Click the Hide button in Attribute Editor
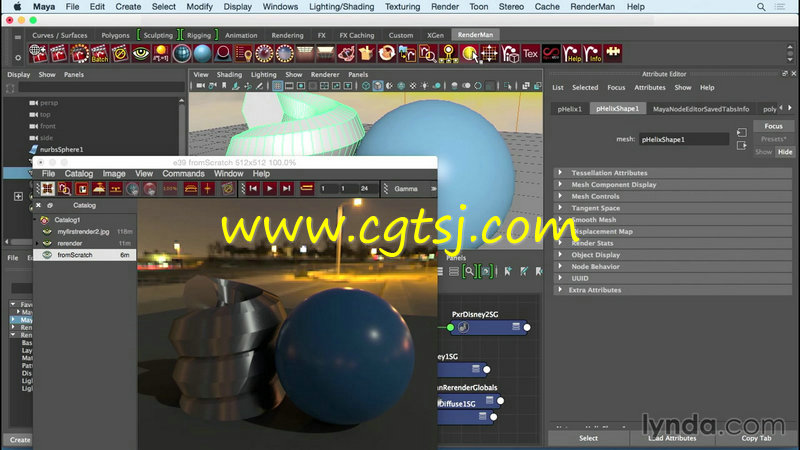The width and height of the screenshot is (800, 450). 785,152
